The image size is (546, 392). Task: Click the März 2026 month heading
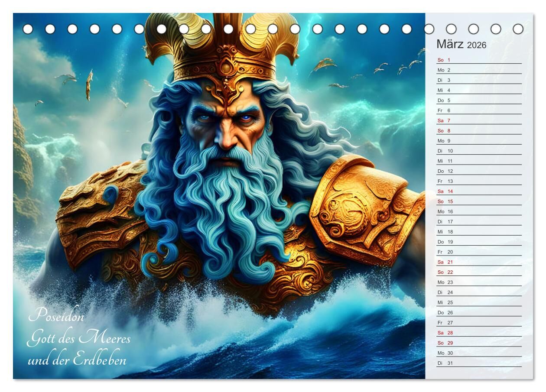pos(461,45)
